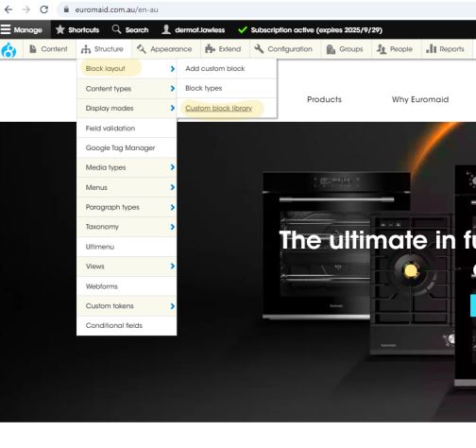
Task: Click the Shortcuts star icon
Action: (60, 29)
